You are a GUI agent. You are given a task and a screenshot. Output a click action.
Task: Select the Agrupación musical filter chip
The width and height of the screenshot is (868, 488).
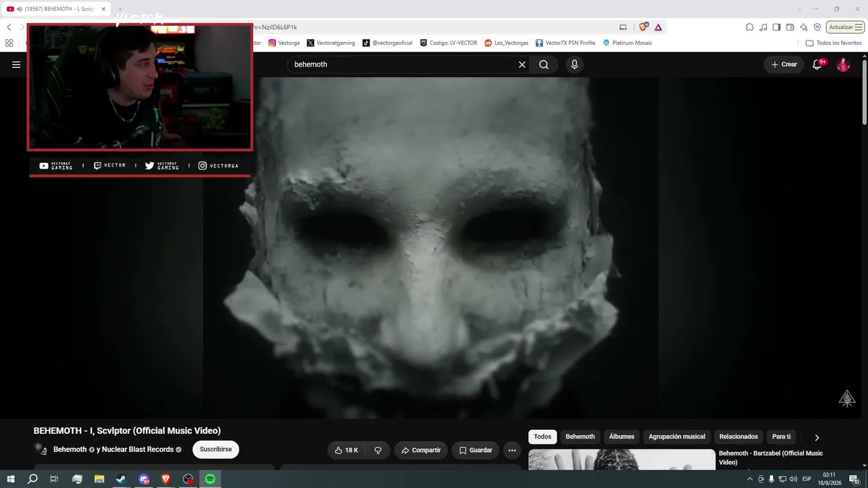677,437
